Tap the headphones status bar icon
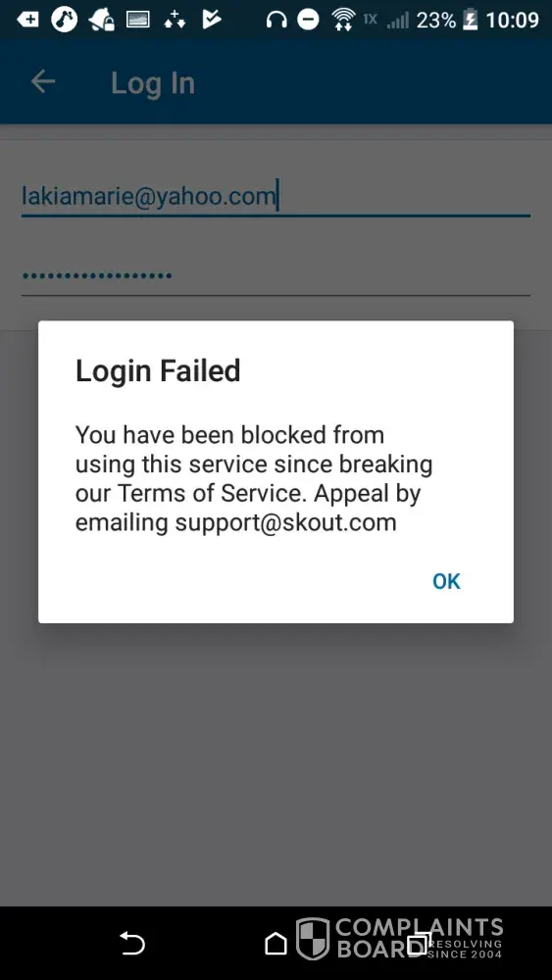Image resolution: width=552 pixels, height=980 pixels. tap(276, 20)
